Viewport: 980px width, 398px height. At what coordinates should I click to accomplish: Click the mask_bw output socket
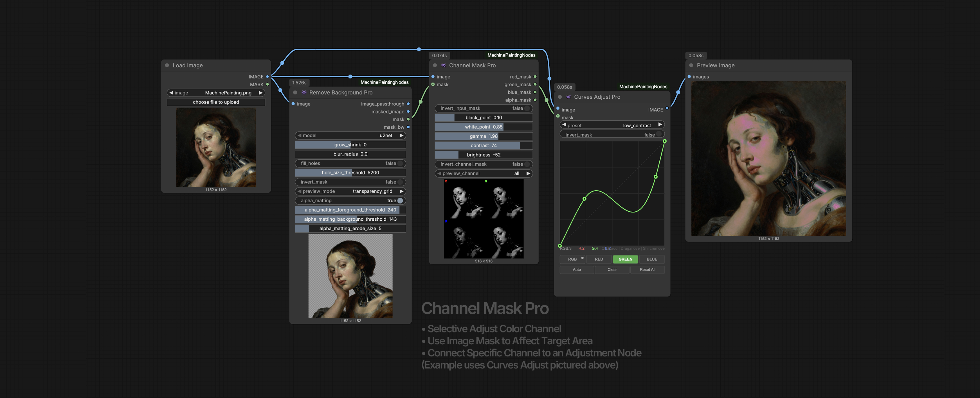coord(408,127)
